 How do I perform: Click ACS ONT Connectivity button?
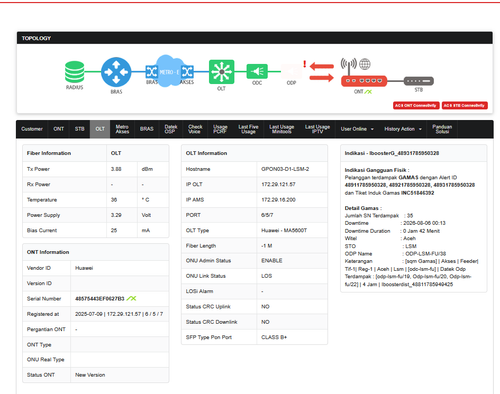[416, 105]
